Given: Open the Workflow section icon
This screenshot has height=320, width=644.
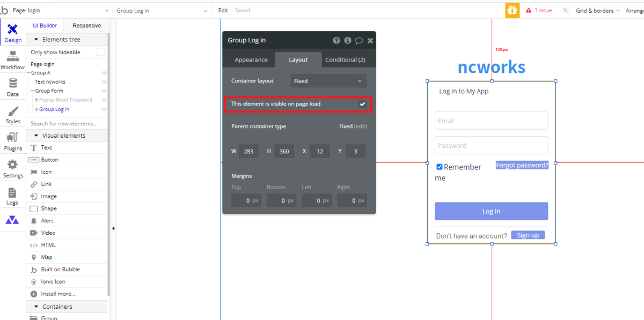Looking at the screenshot, I should click(12, 61).
